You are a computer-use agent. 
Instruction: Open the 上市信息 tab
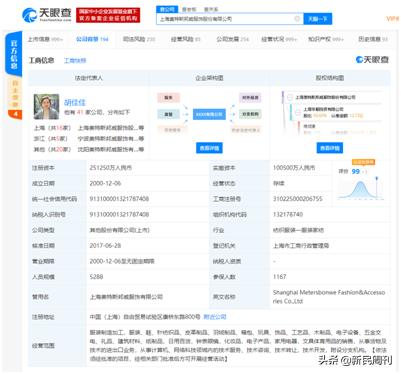pos(45,39)
